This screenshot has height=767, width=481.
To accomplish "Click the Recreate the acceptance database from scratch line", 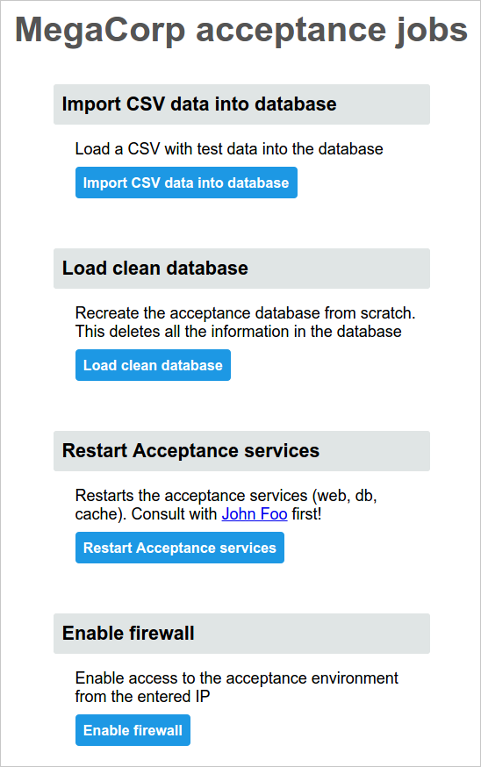I will click(245, 313).
